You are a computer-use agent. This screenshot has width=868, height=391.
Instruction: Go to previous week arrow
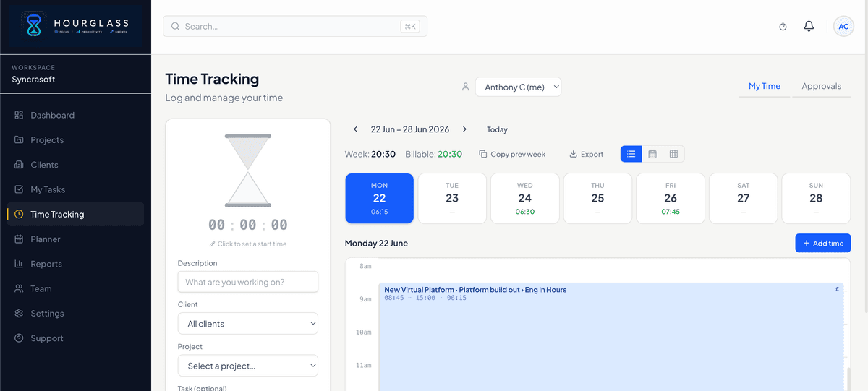coord(355,129)
